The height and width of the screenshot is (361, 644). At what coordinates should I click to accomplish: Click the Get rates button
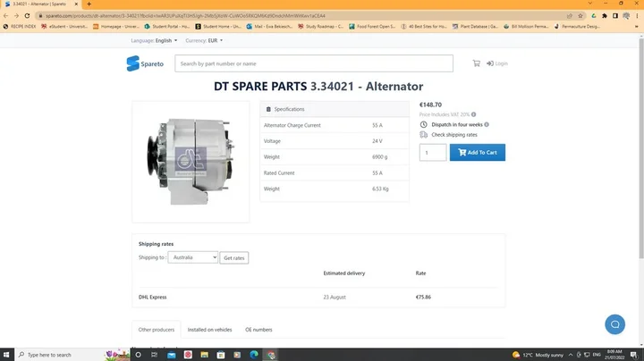coord(235,257)
